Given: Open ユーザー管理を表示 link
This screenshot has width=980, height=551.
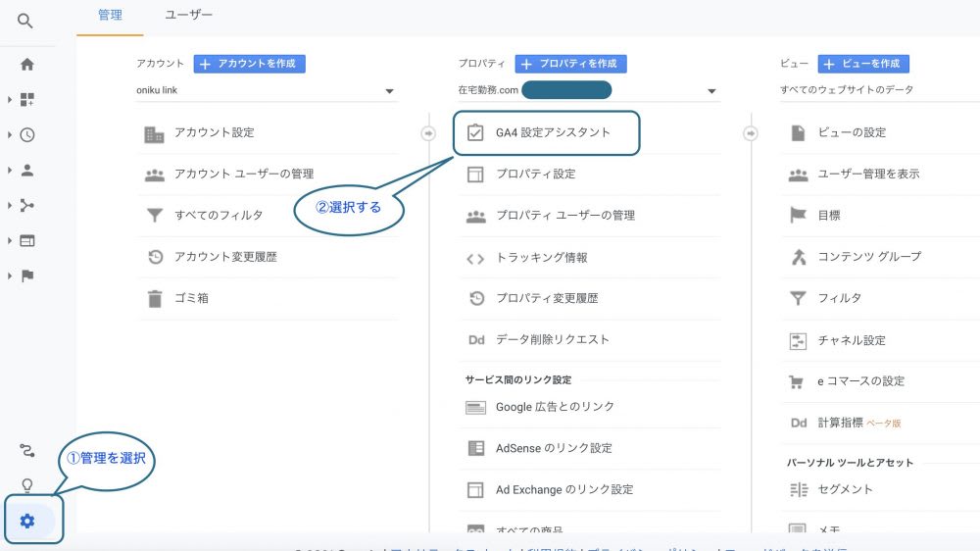Looking at the screenshot, I should coord(868,174).
